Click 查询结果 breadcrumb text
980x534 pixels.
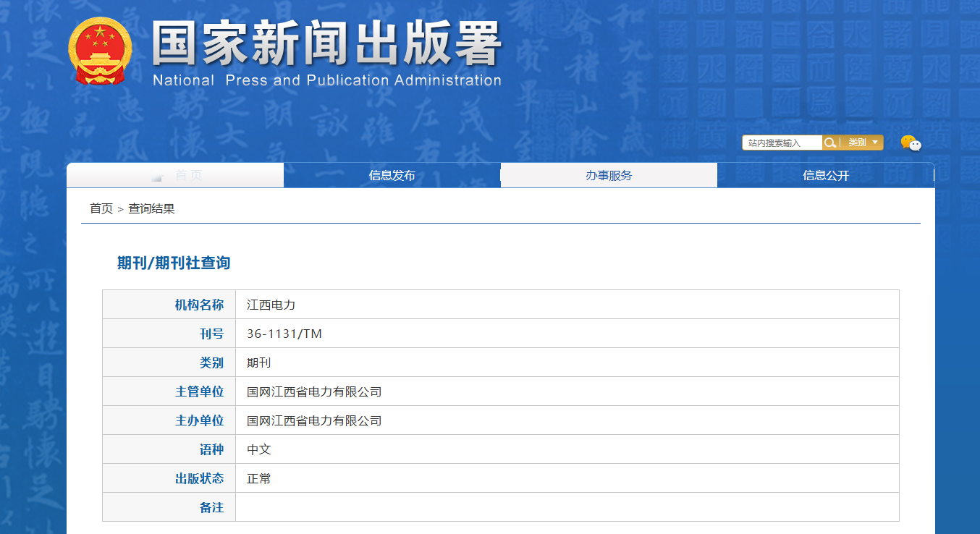(x=151, y=208)
